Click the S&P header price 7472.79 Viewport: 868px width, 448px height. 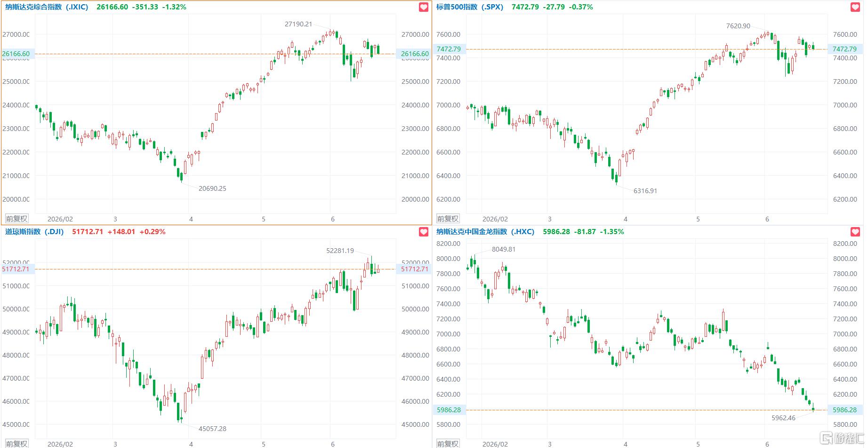click(525, 7)
